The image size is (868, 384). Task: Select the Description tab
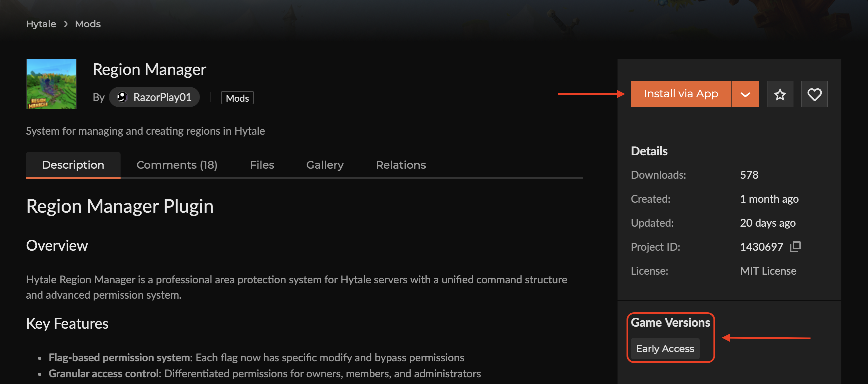pyautogui.click(x=73, y=165)
